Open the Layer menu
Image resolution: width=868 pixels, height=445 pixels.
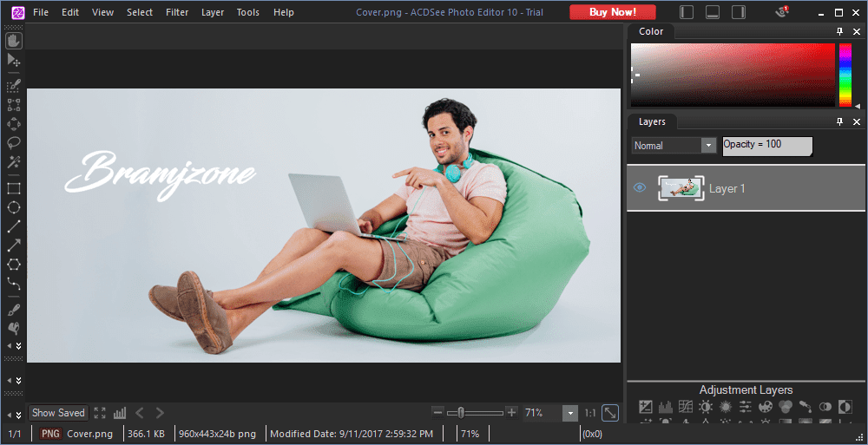(213, 12)
